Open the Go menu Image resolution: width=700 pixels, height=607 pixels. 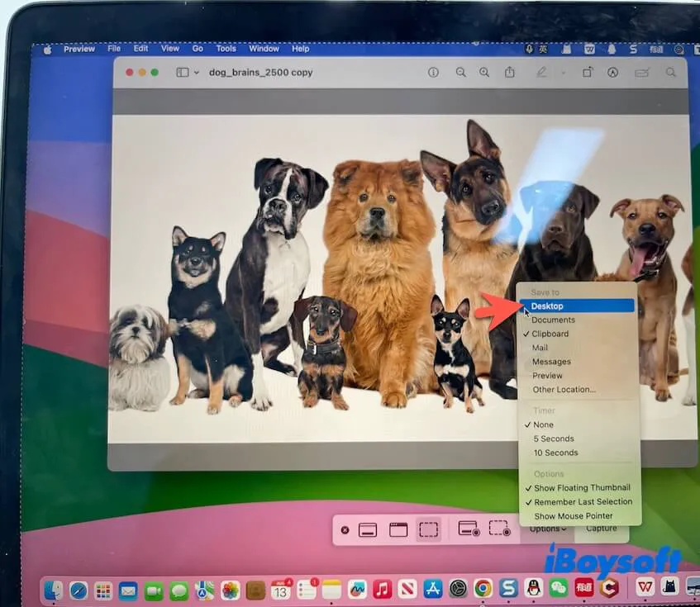coord(198,48)
